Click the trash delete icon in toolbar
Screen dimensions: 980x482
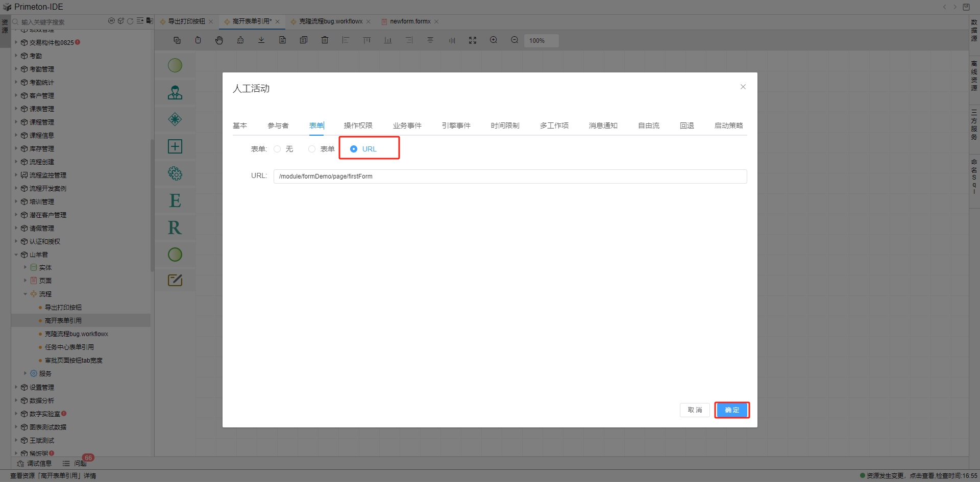(x=325, y=40)
